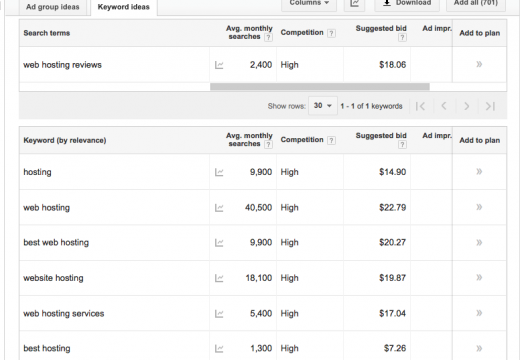Click chart view toggle beside Columns

354,3
